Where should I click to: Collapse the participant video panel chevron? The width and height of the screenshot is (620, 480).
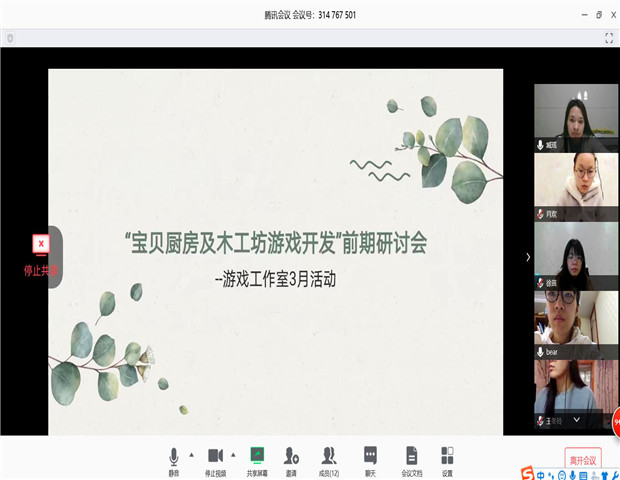[x=528, y=257]
